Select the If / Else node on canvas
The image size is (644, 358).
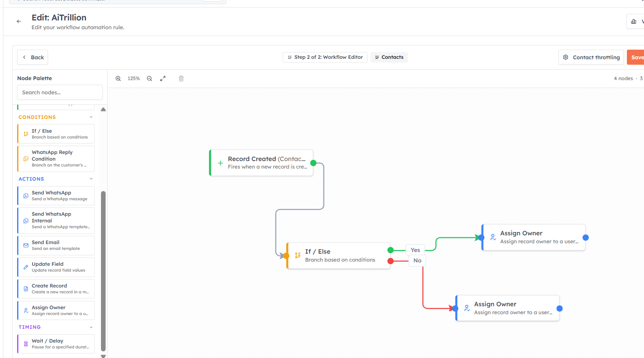(338, 255)
